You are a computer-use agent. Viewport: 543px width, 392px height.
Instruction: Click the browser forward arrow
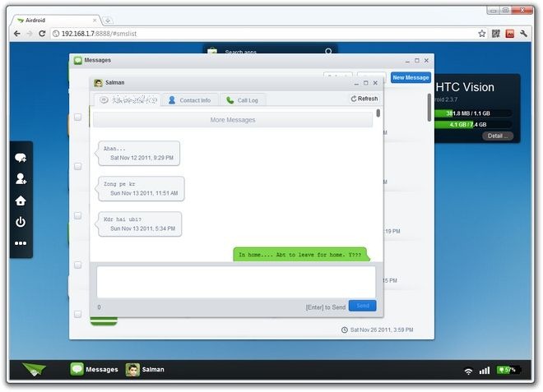(x=30, y=34)
